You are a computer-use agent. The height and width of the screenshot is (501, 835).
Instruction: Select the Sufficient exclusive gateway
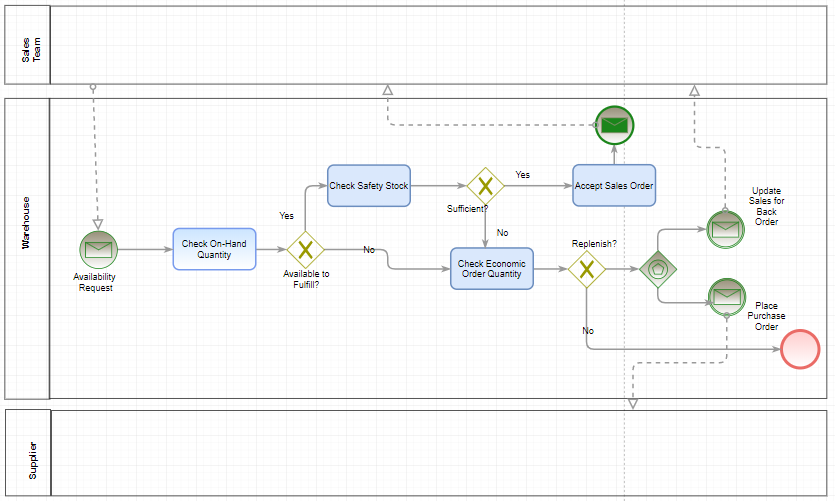pos(485,186)
